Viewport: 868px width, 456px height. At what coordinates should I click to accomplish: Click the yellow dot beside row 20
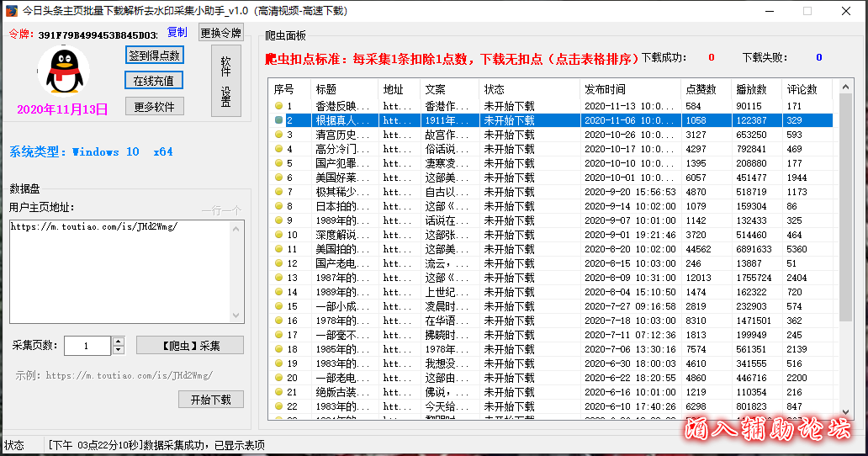point(278,378)
